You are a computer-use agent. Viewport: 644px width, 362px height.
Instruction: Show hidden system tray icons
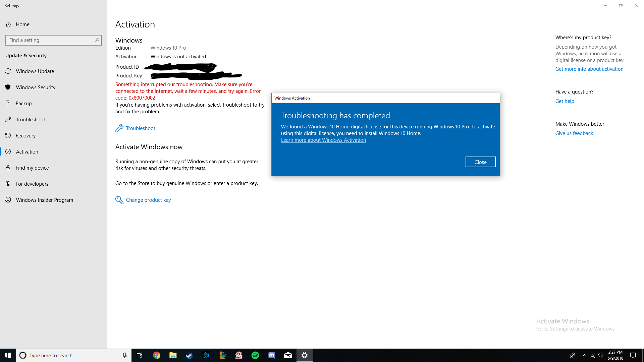coord(585,355)
